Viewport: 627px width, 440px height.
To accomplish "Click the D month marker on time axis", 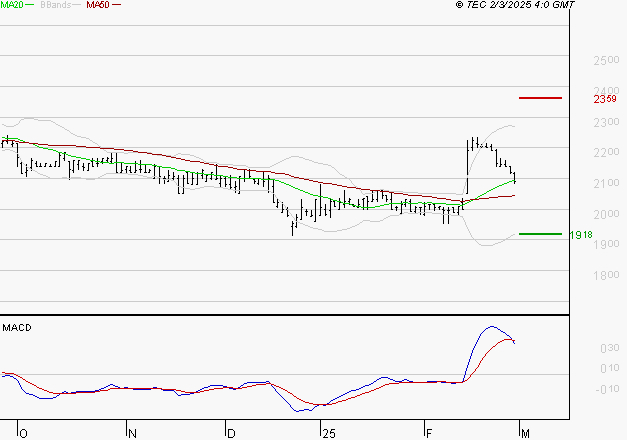I will (x=231, y=434).
